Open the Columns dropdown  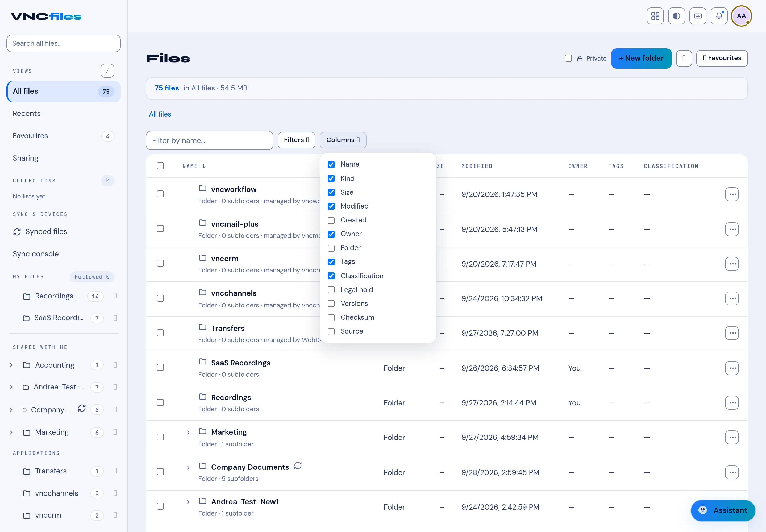tap(343, 140)
